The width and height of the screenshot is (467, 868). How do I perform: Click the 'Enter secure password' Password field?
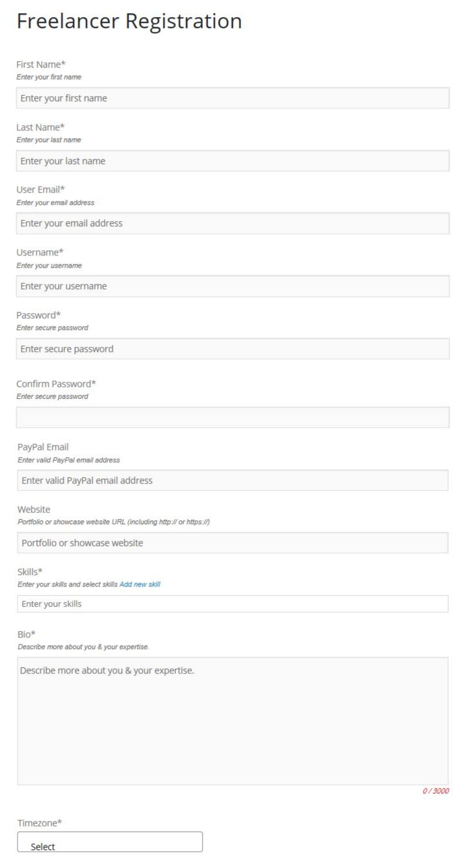pos(232,349)
